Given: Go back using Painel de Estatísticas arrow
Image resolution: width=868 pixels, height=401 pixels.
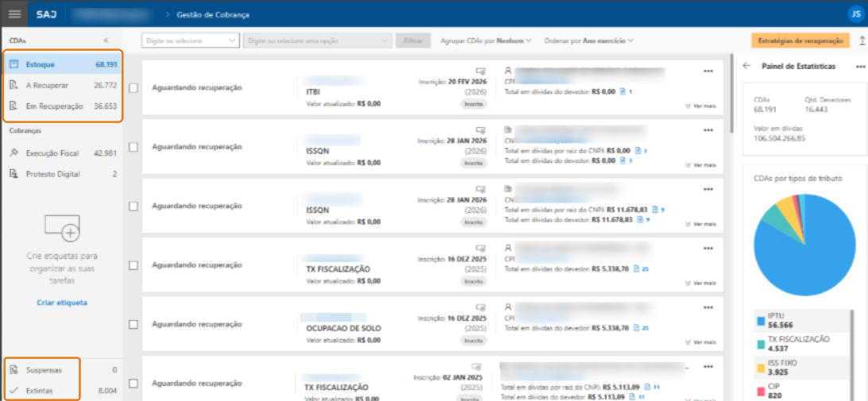Looking at the screenshot, I should [746, 67].
